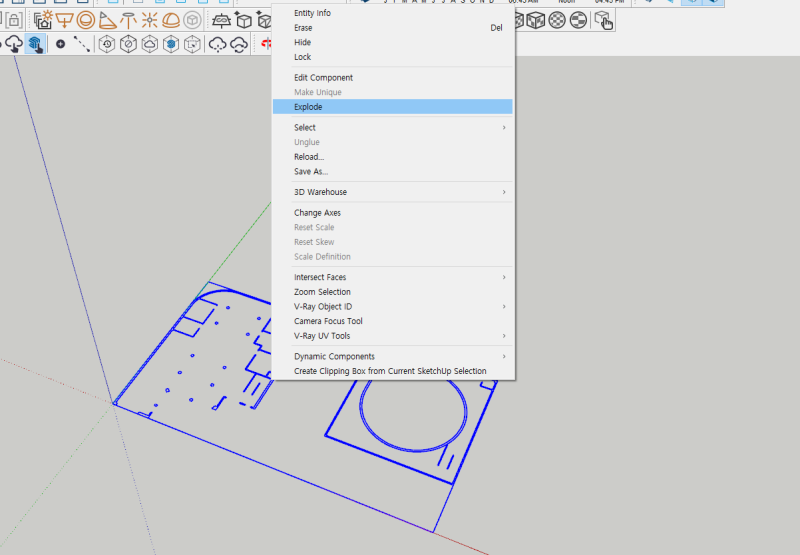Viewport: 800px width, 555px height.
Task: Open Entity Info from context menu
Action: [392, 13]
